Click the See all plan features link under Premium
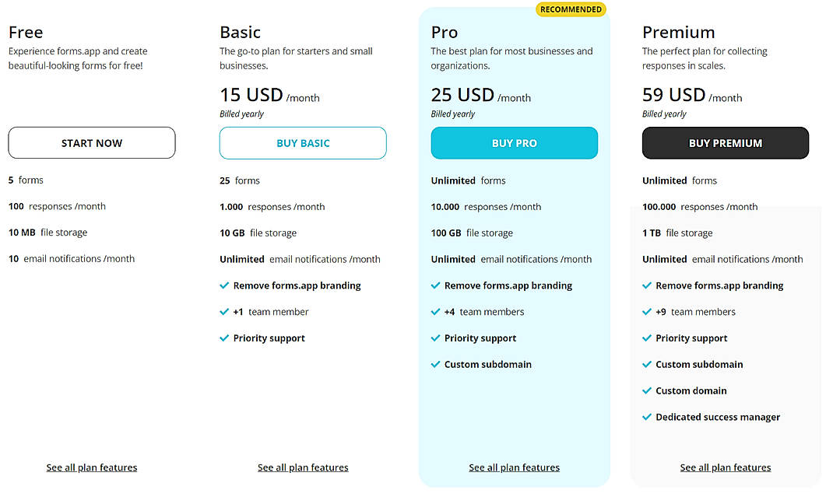 click(725, 467)
